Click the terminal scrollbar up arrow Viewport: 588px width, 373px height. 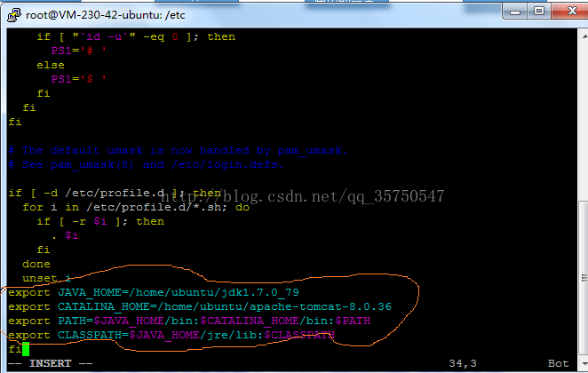click(584, 36)
